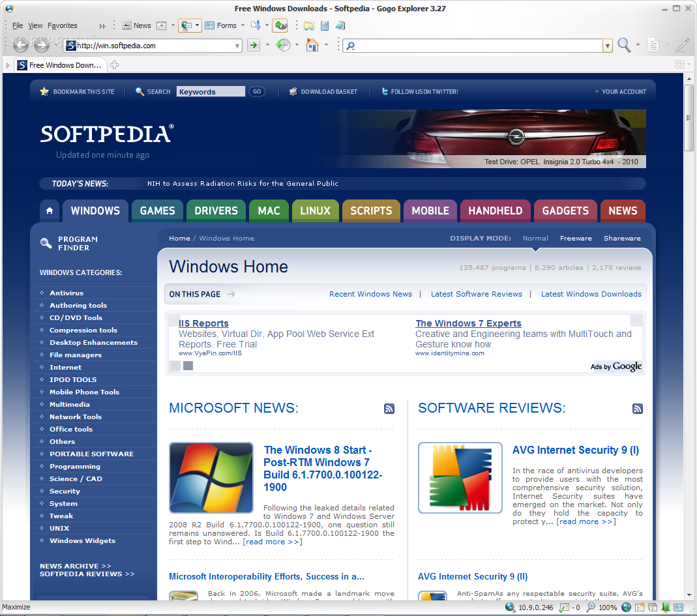Image resolution: width=697 pixels, height=616 pixels.
Task: Click the search engine icon inside search box
Action: [351, 46]
